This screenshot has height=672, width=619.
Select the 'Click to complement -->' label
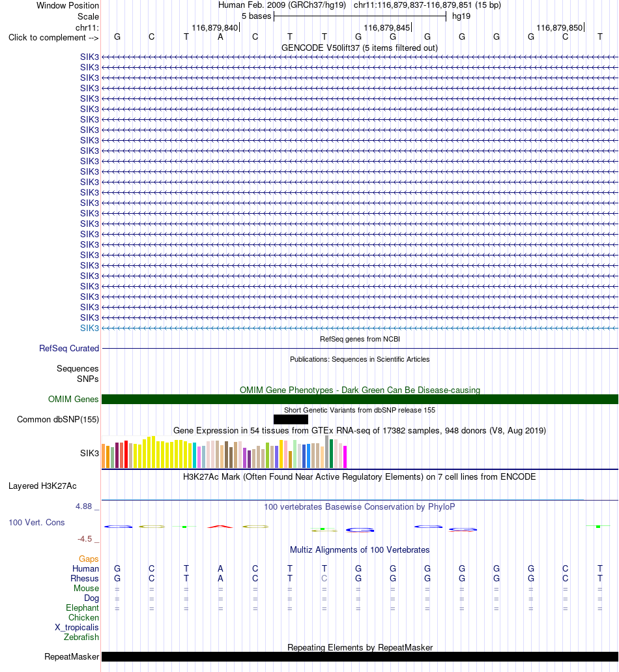pos(53,38)
